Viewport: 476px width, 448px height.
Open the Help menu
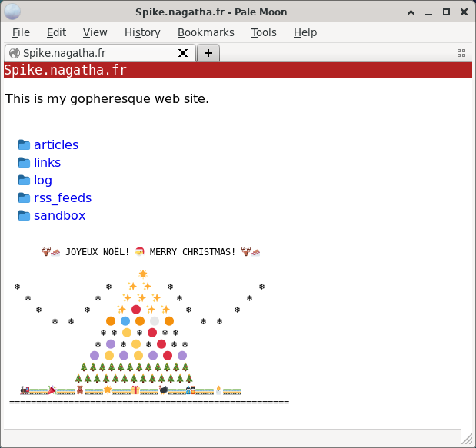pos(305,32)
